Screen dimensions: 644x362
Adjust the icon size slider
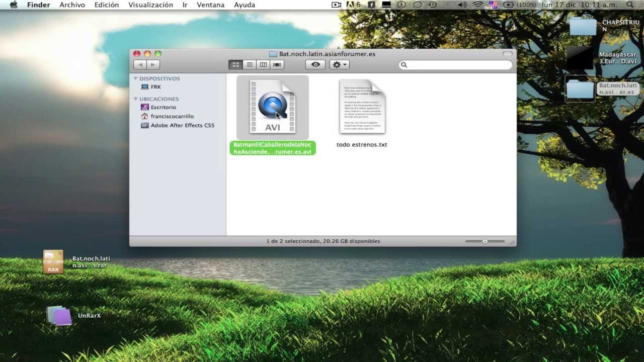[485, 241]
